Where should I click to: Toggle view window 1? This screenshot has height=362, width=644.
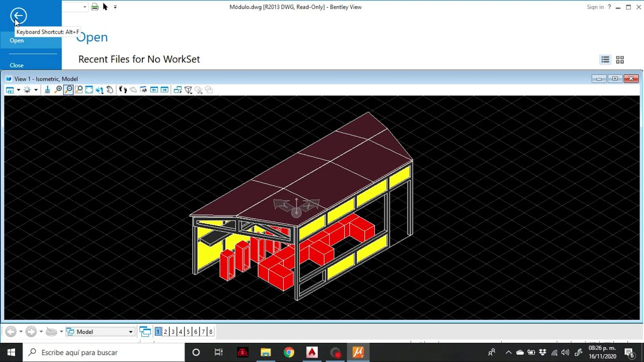tap(158, 331)
